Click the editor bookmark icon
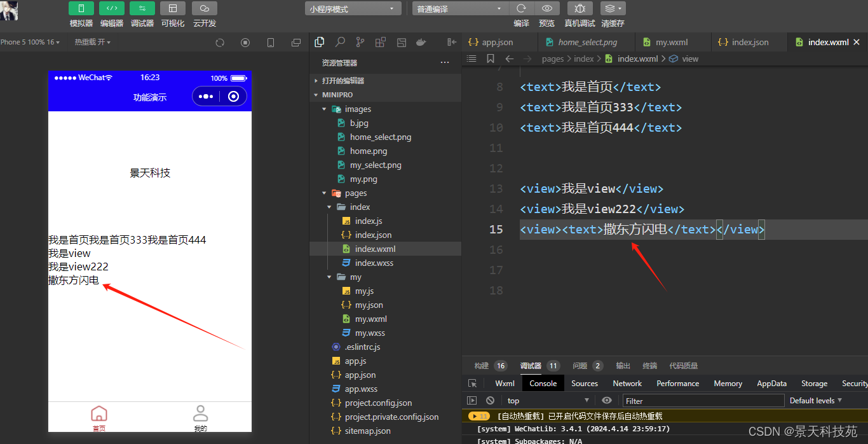The width and height of the screenshot is (868, 444). pos(491,59)
